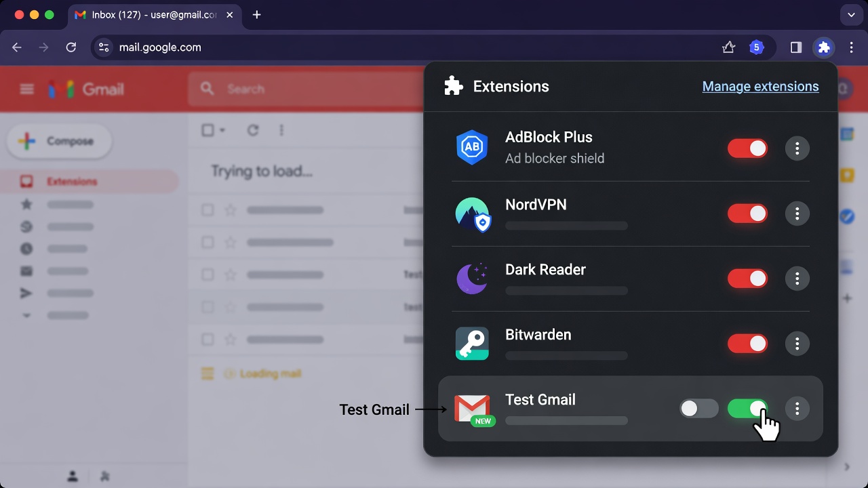Open new tab with plus button
The height and width of the screenshot is (488, 868).
tap(256, 15)
